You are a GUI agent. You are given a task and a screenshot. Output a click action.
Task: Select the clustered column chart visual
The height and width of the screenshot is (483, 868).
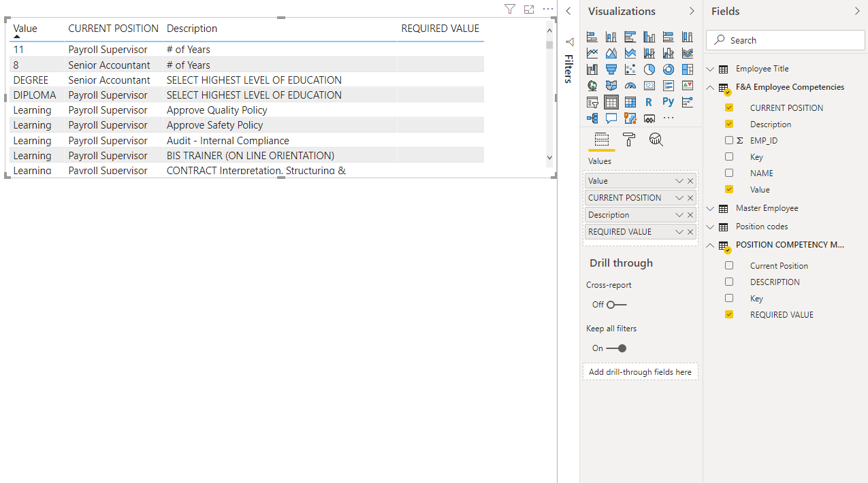click(649, 37)
